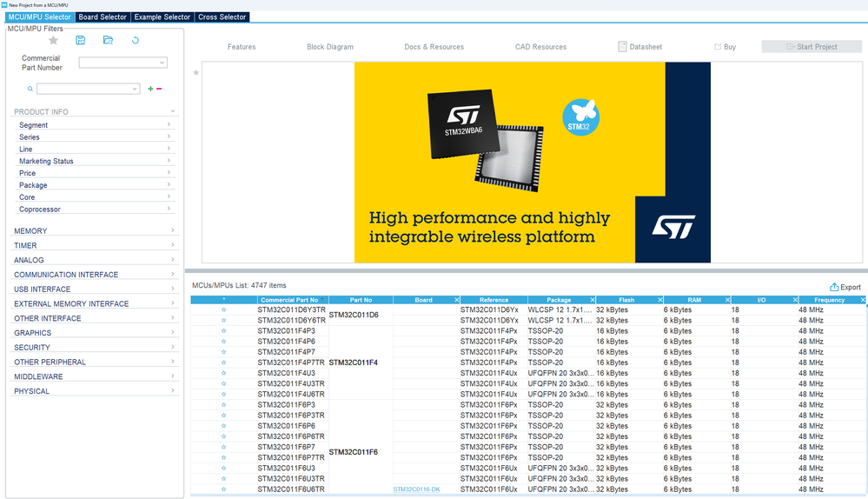
Task: Expand the ANALOG filter section
Action: point(173,259)
